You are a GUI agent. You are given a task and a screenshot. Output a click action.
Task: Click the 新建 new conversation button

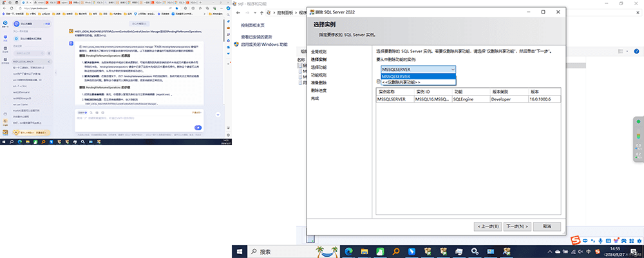tap(47, 25)
